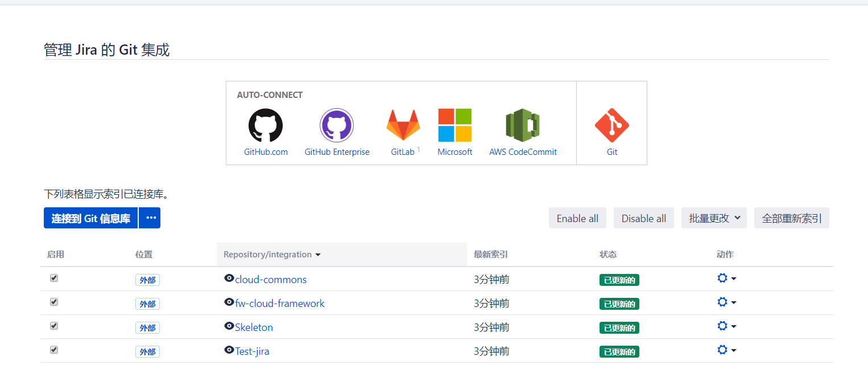Select the Microsoft integration icon
Screen dimensions: 868x377
coord(454,124)
